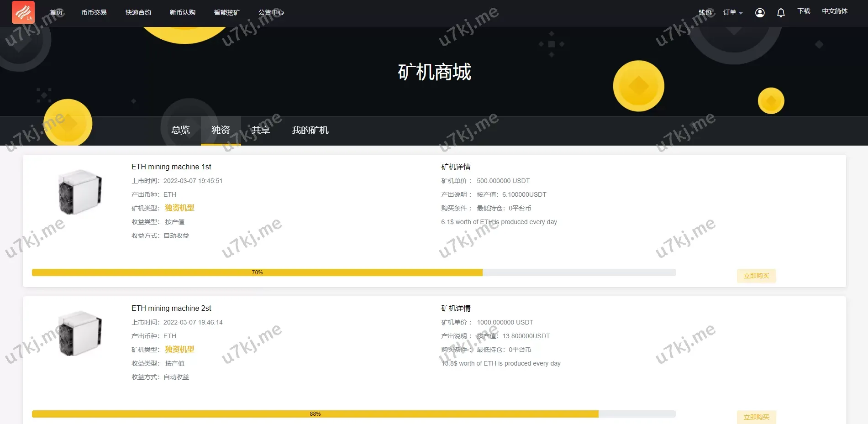The image size is (868, 424).
Task: Click the 下载 download link
Action: click(804, 11)
